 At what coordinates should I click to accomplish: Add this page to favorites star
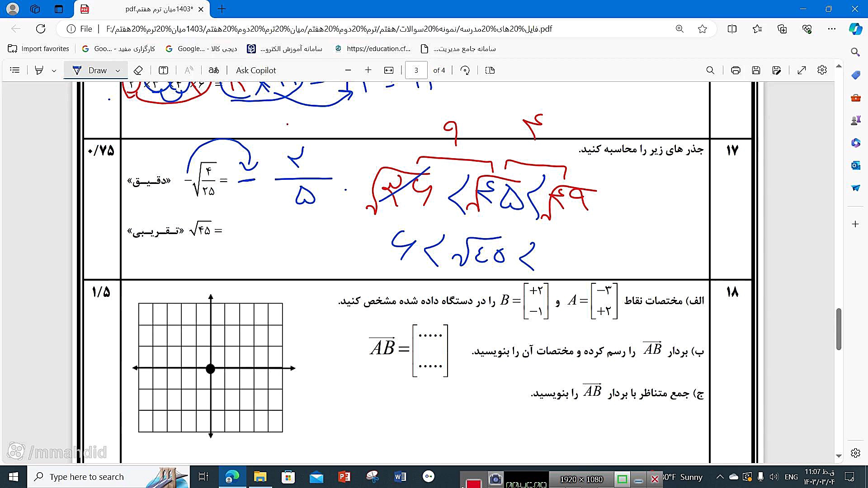(x=702, y=29)
